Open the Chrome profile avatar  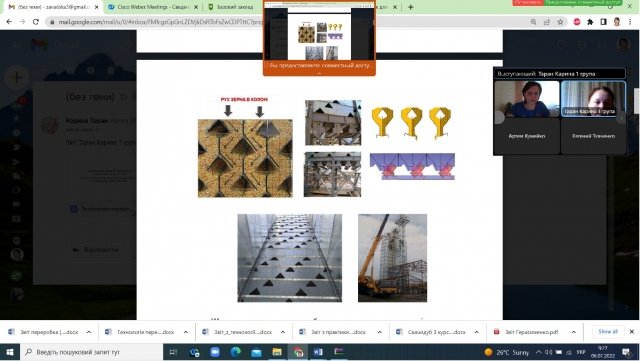click(617, 22)
